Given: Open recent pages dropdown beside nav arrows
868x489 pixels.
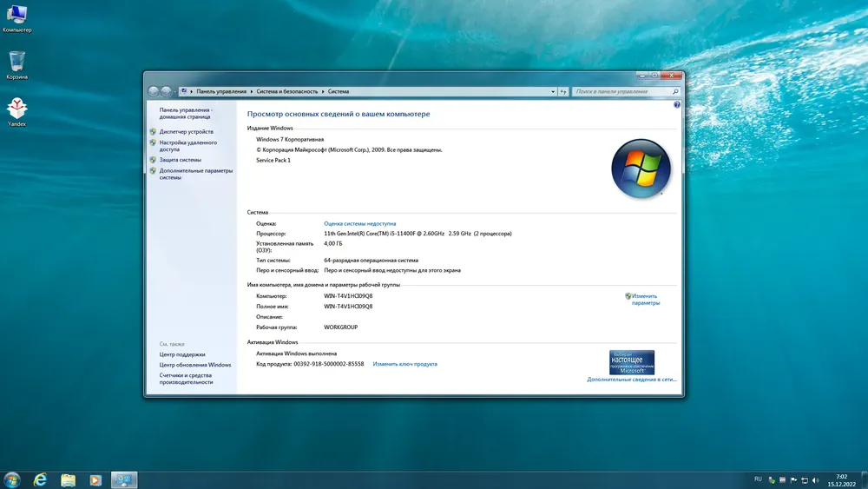Looking at the screenshot, I should click(175, 91).
